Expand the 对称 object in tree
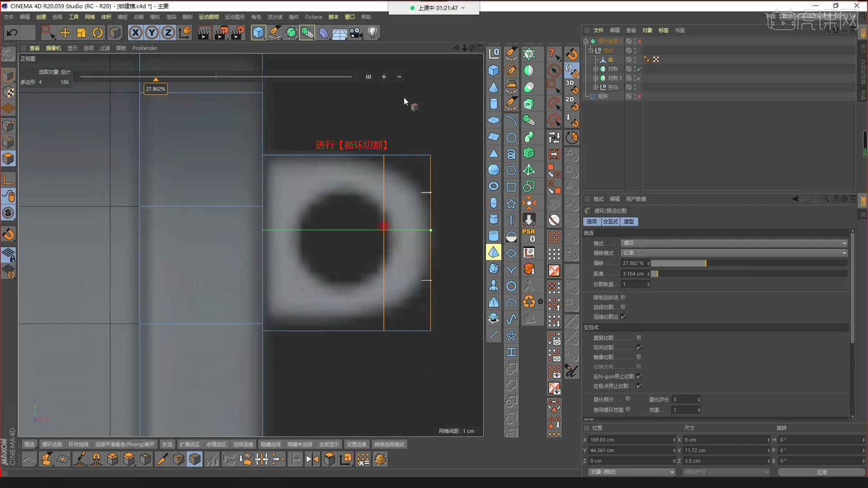This screenshot has height=488, width=868. (x=596, y=69)
